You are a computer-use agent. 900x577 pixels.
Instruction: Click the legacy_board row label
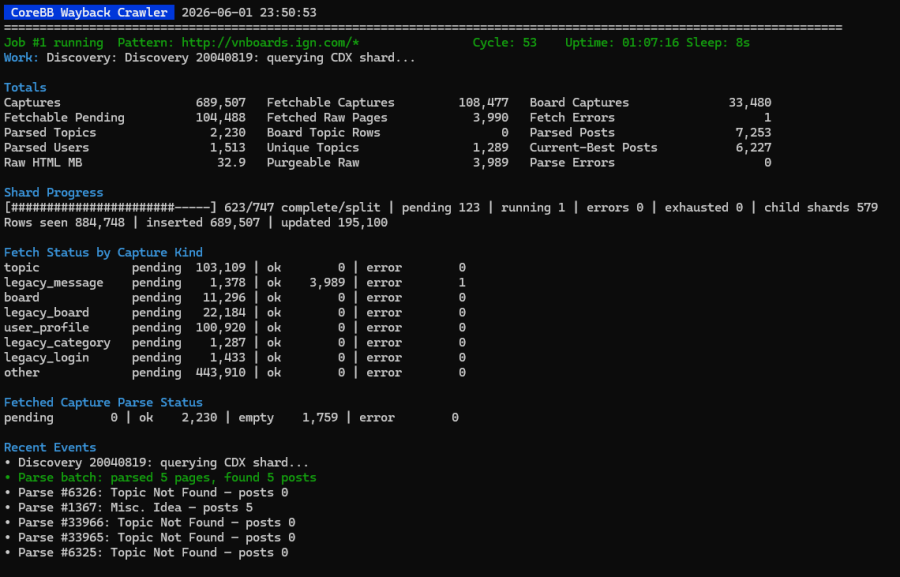pyautogui.click(x=46, y=312)
